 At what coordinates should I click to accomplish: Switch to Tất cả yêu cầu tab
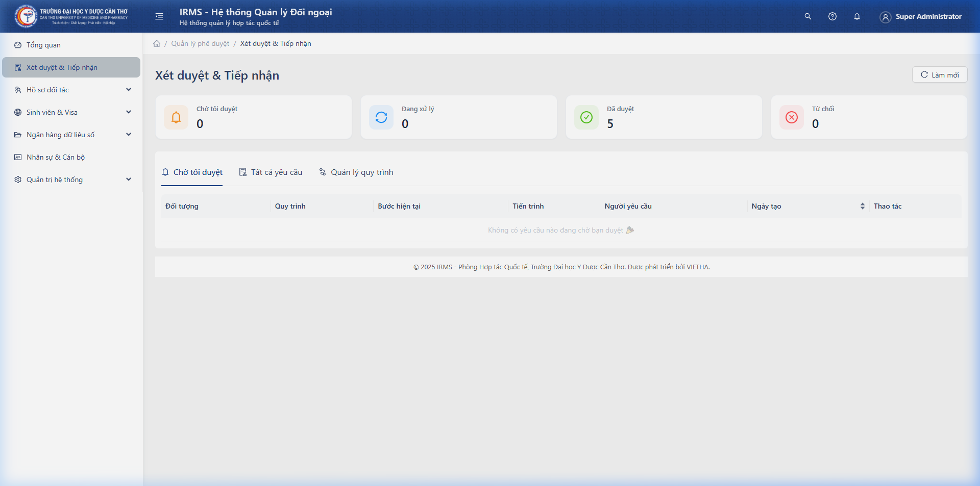(271, 172)
